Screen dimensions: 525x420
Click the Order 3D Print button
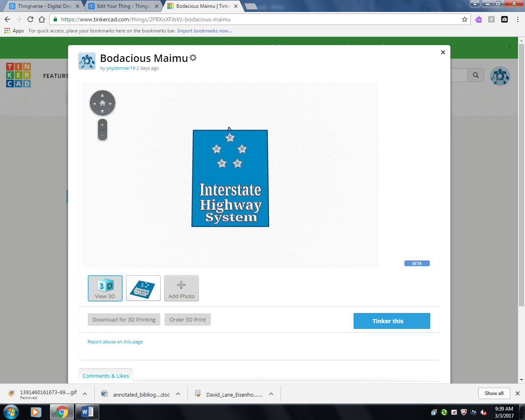(187, 320)
